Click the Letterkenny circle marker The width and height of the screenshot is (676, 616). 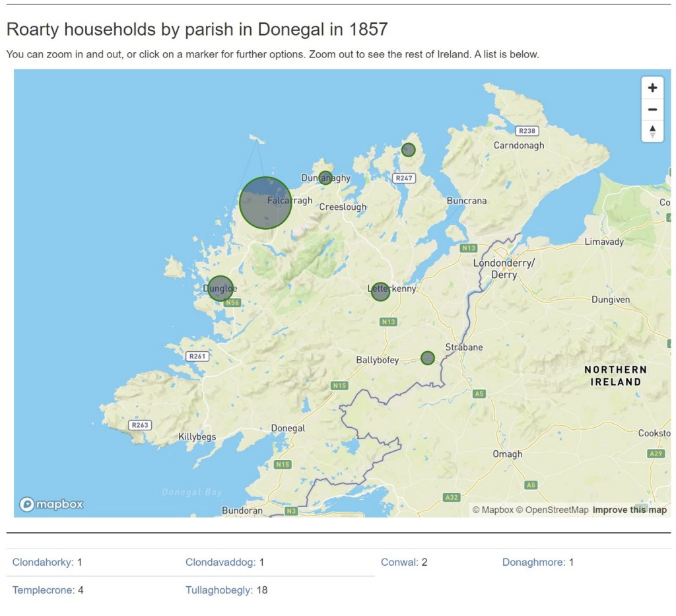[380, 291]
